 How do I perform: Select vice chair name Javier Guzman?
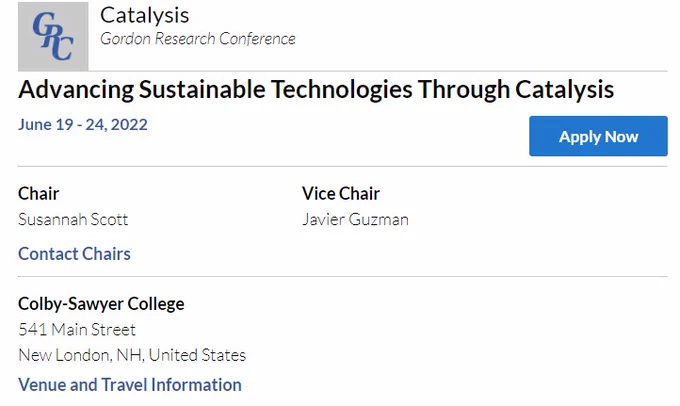click(x=356, y=219)
